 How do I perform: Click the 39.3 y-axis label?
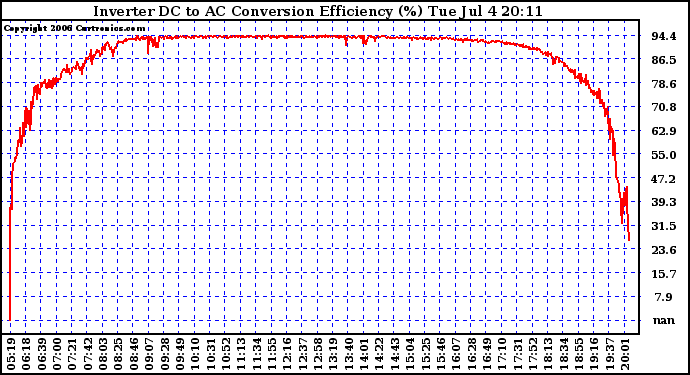coord(664,202)
